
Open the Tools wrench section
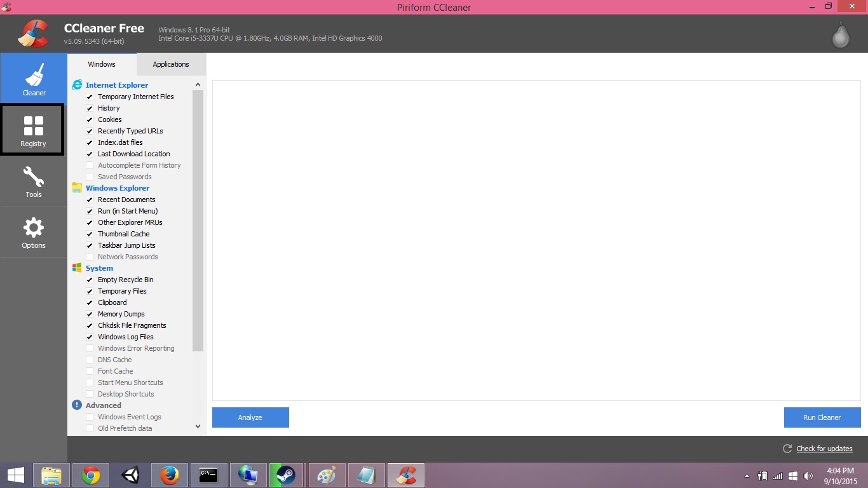[34, 181]
